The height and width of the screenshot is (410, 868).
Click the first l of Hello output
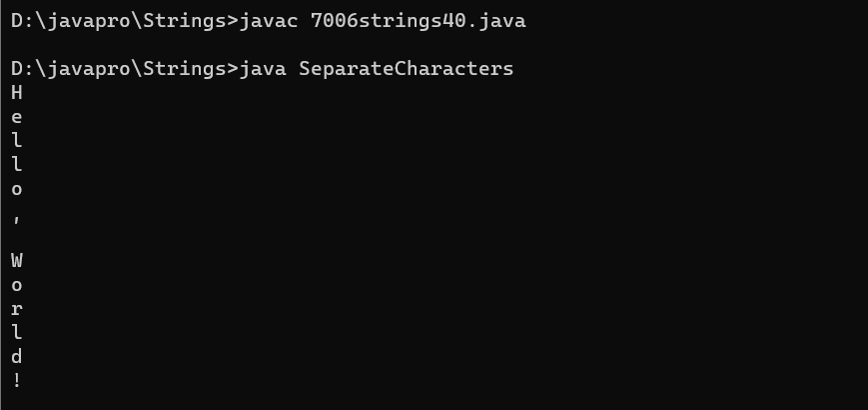click(x=17, y=140)
